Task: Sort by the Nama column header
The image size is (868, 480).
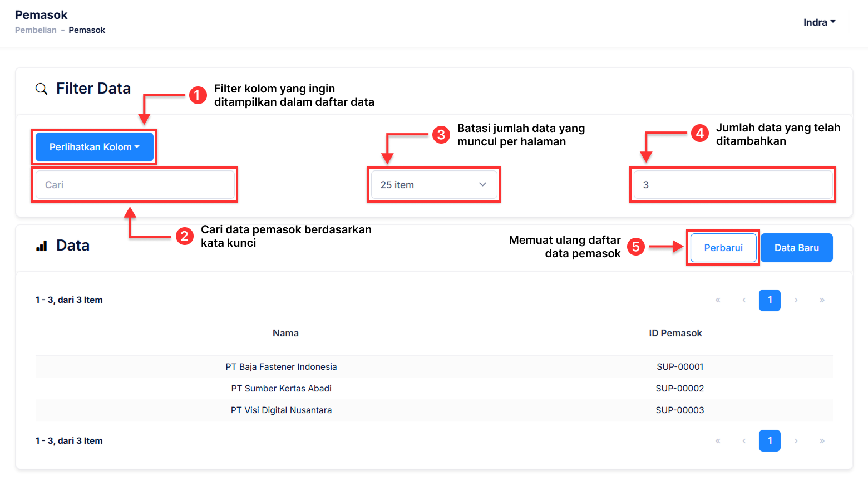Action: [x=285, y=333]
